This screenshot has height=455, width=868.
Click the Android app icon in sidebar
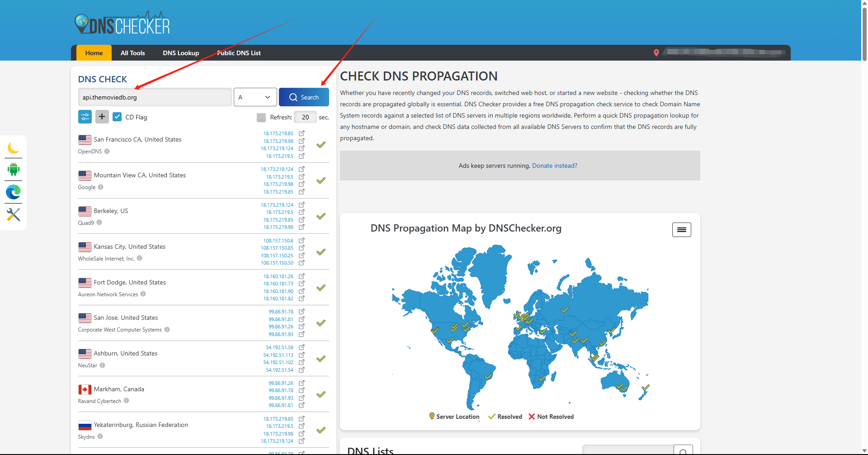point(14,170)
